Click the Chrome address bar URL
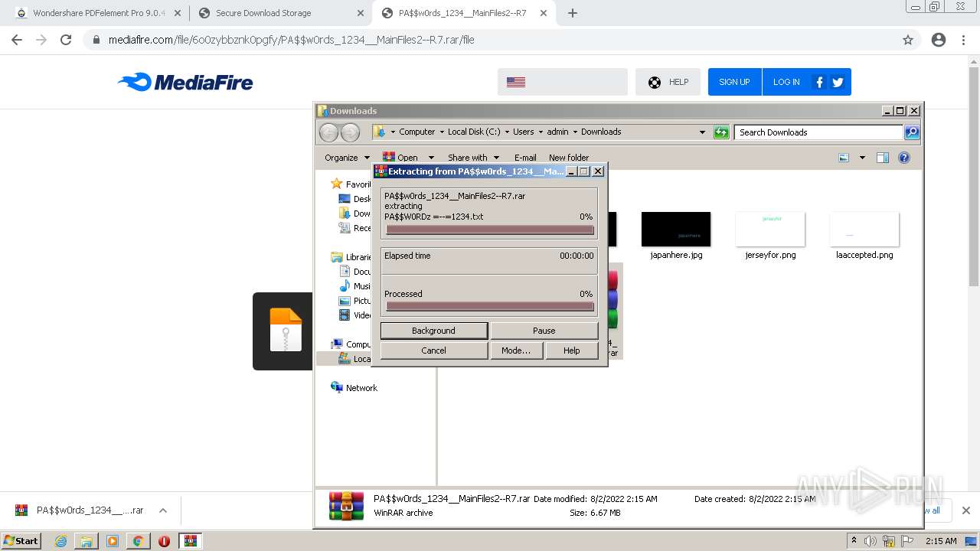This screenshot has width=980, height=551. tap(291, 40)
